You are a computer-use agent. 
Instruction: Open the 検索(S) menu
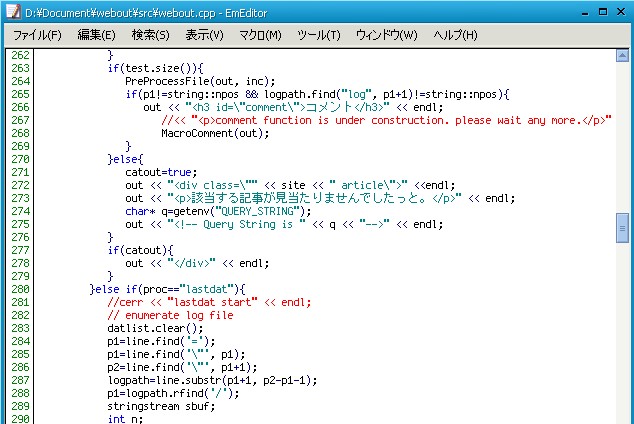click(150, 35)
